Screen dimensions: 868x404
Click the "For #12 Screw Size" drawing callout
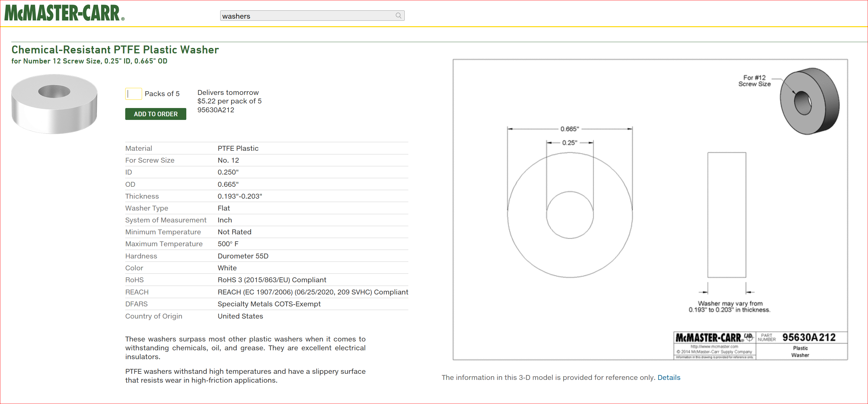(754, 81)
